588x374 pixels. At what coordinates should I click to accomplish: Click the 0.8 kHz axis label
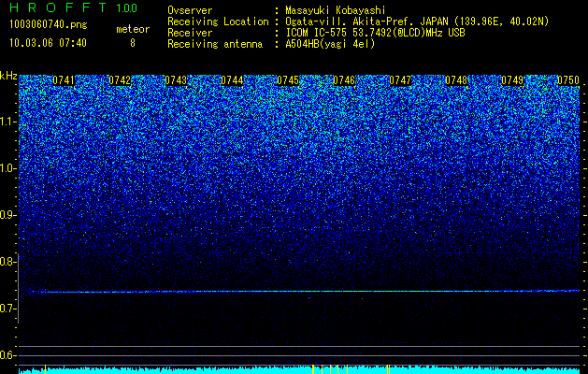[7, 262]
